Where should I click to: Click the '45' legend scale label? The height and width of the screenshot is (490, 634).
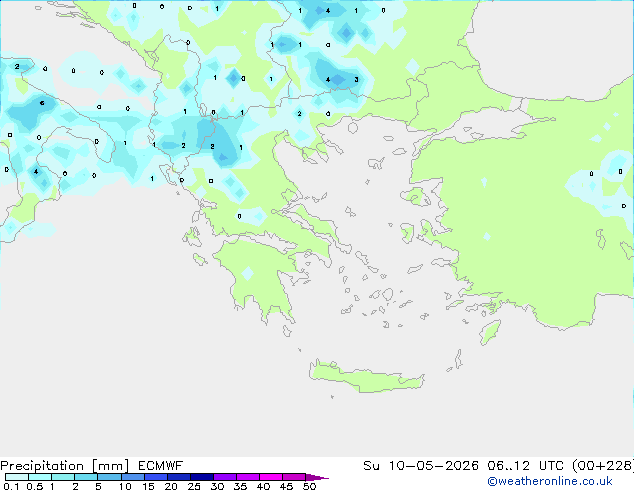(286, 486)
